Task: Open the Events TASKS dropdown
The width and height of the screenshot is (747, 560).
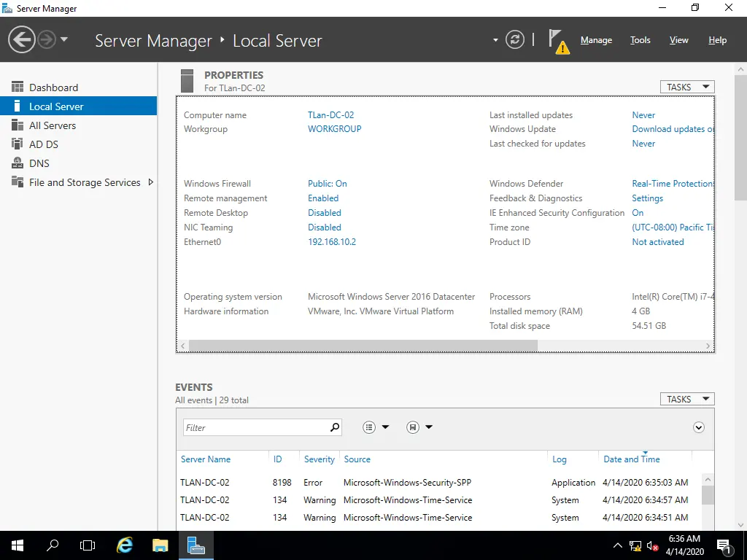Action: click(687, 399)
